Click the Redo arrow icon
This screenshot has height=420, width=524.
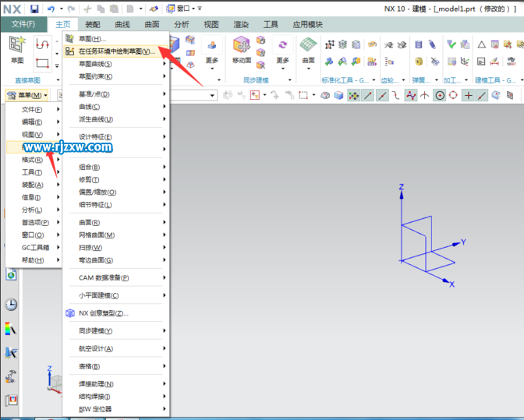click(x=71, y=9)
